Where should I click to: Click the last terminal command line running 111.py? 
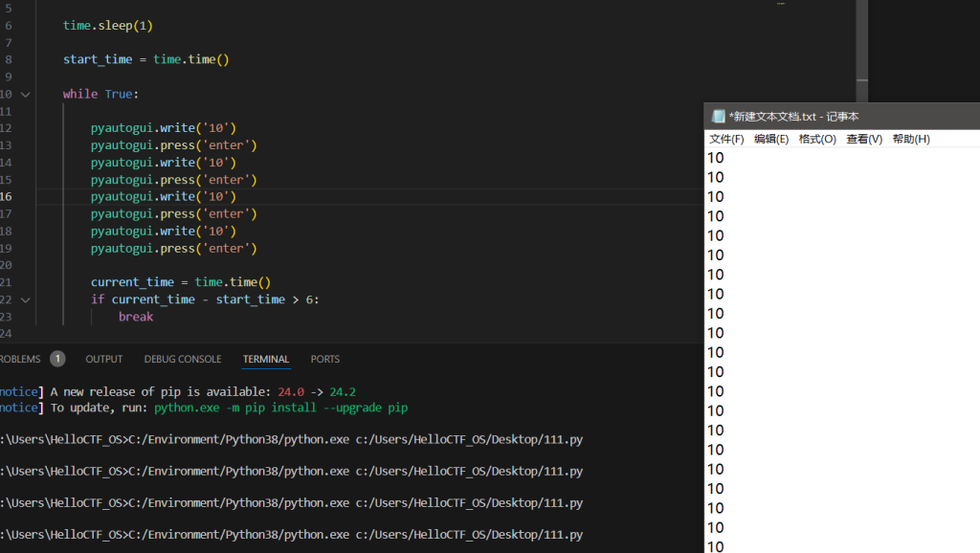[291, 535]
